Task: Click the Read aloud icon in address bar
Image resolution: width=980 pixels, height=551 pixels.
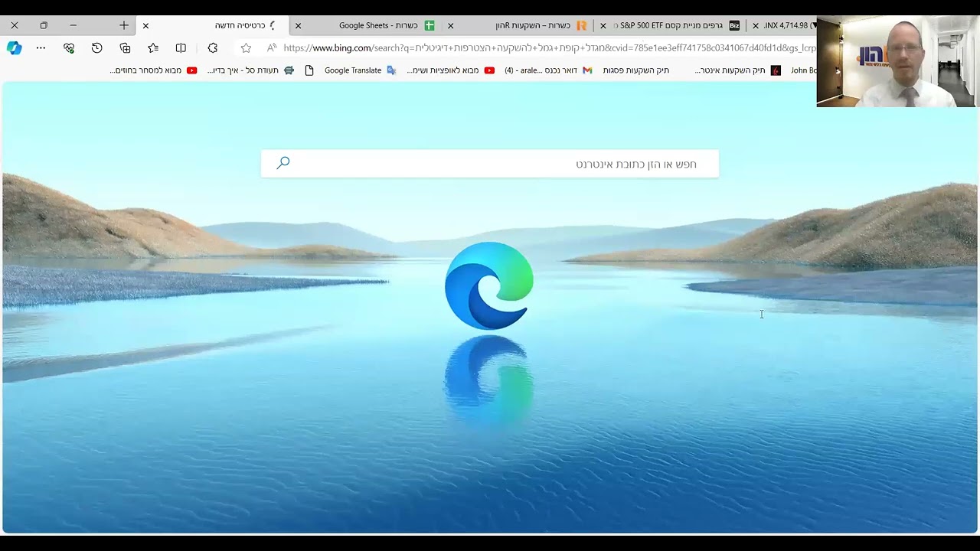Action: [271, 47]
